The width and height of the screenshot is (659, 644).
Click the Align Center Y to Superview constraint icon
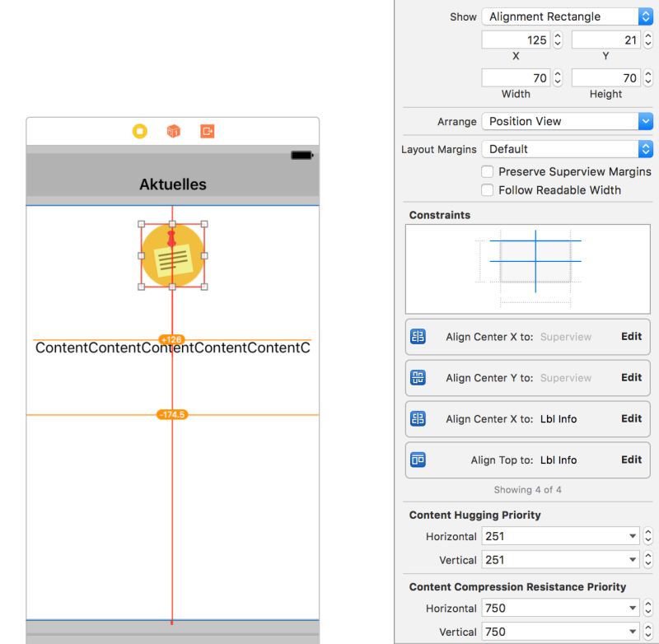point(418,378)
